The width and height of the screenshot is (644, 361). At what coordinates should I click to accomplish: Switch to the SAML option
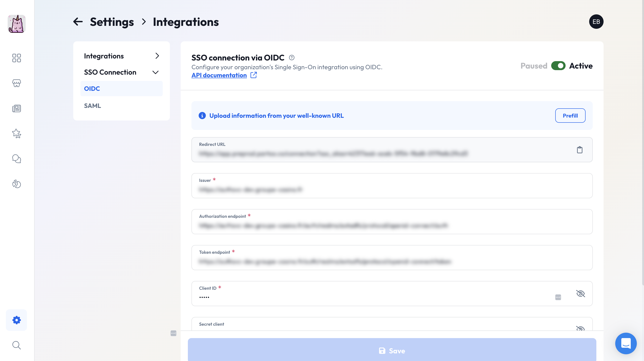pyautogui.click(x=93, y=106)
